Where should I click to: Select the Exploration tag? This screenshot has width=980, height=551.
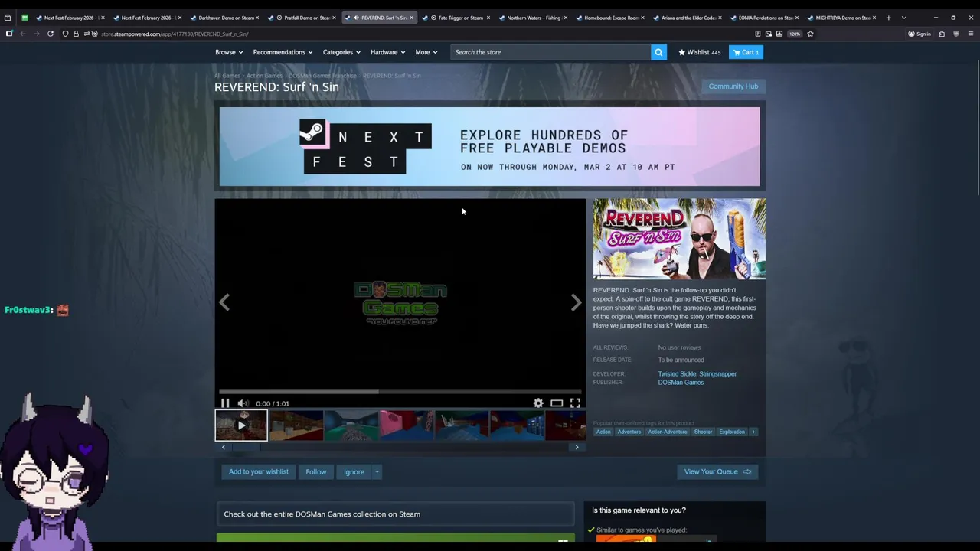coord(732,432)
